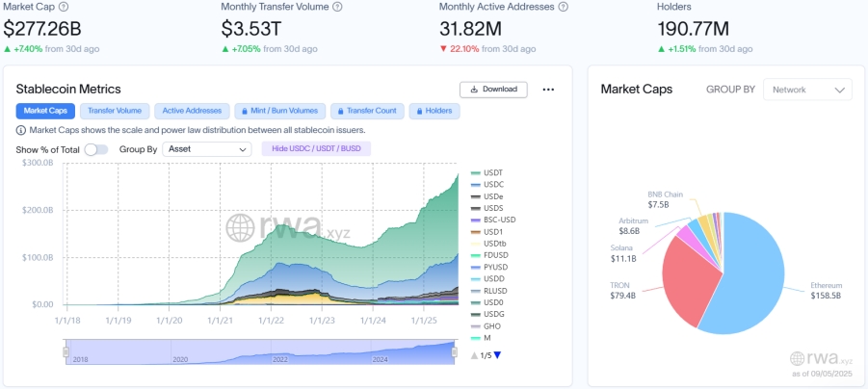The width and height of the screenshot is (868, 389).
Task: Click the as of 09/05/2025 text
Action: click(x=822, y=373)
